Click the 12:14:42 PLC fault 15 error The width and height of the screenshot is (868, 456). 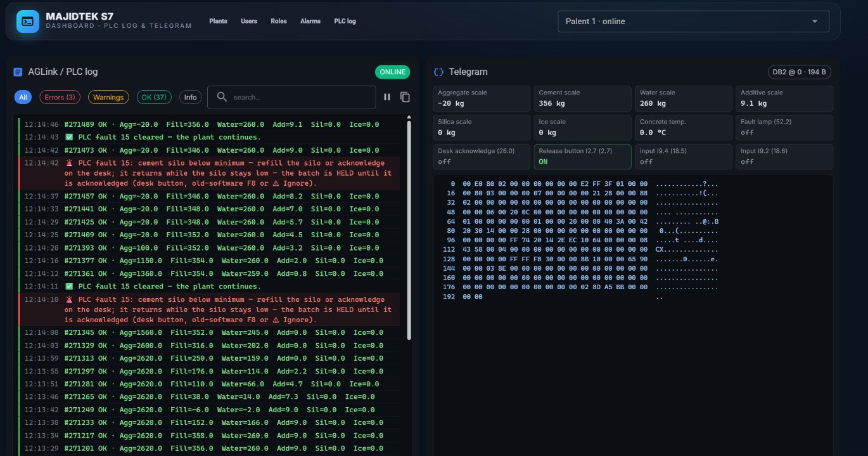[x=209, y=173]
